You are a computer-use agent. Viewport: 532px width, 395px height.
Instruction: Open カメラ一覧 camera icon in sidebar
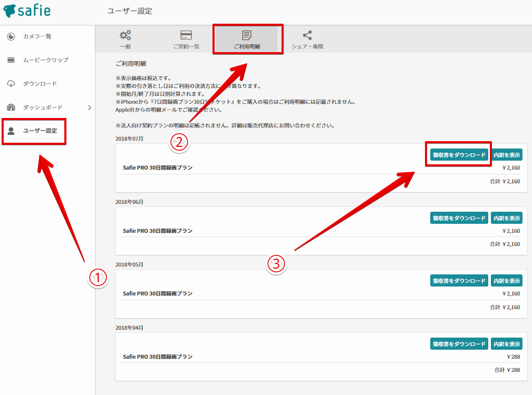coord(11,36)
